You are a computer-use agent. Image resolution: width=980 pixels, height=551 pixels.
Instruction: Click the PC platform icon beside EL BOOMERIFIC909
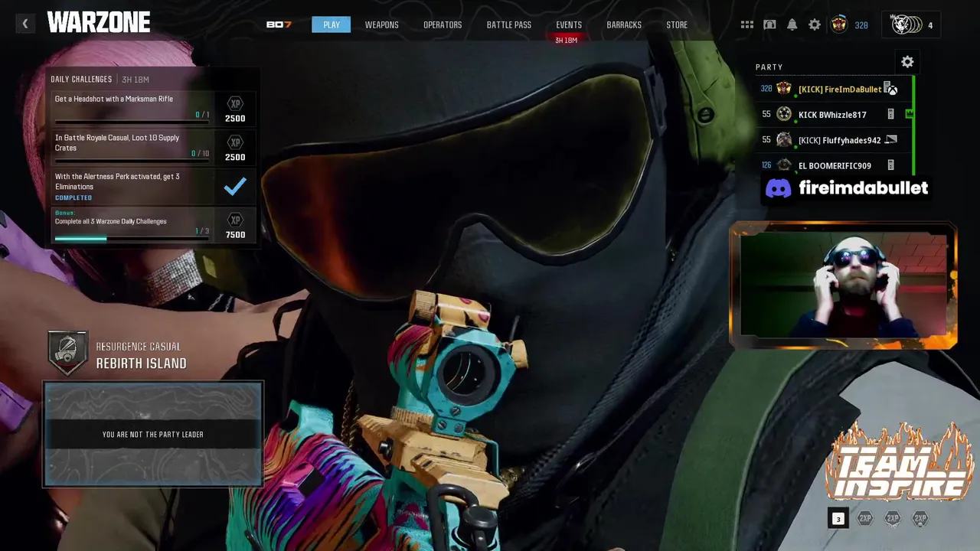(x=890, y=165)
